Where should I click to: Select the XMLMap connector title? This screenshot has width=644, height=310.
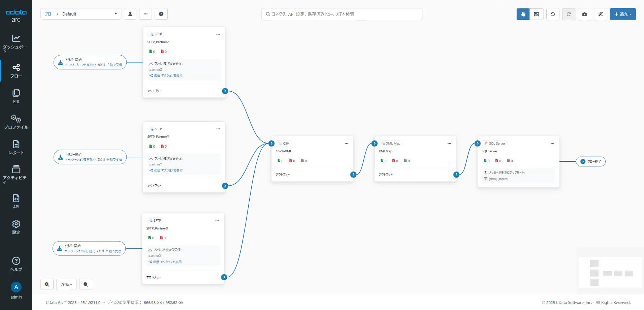pyautogui.click(x=385, y=151)
